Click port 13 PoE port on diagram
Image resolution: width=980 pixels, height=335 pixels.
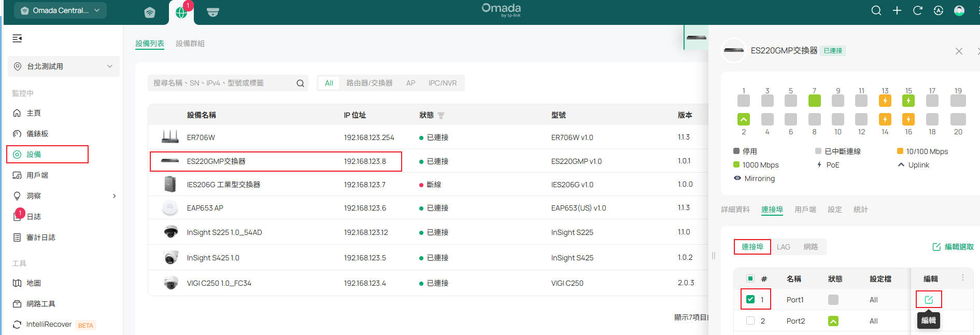[x=885, y=101]
